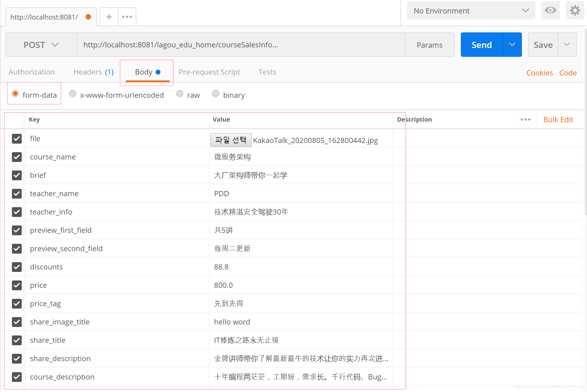
Task: Click the ellipsis icon next to the new tab button
Action: click(x=127, y=17)
